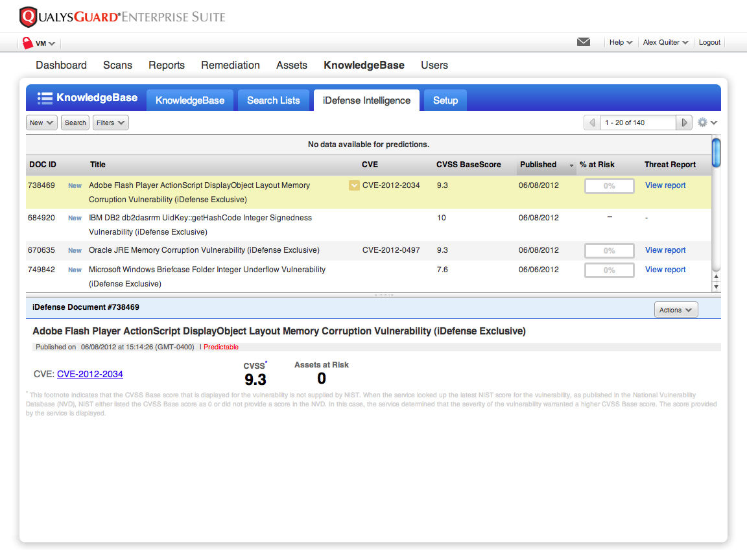
Task: Click the CVE-2012-0497 cell
Action: pos(391,250)
